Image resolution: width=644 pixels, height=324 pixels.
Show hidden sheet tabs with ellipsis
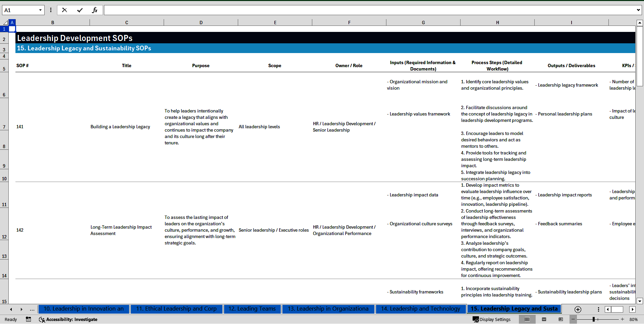click(x=32, y=309)
